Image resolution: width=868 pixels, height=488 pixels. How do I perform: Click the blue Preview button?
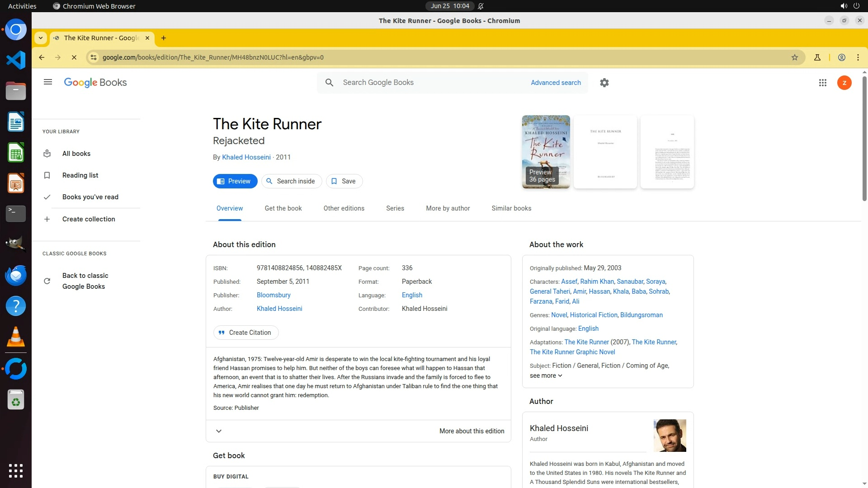tap(235, 181)
